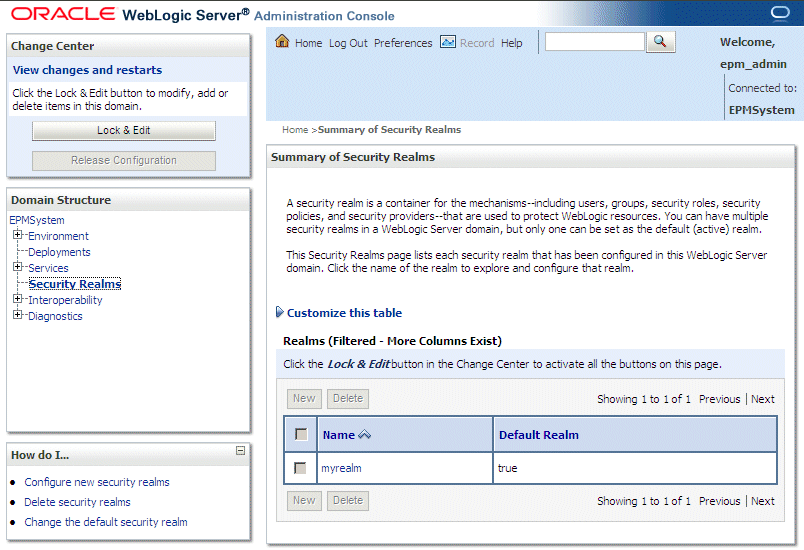
Task: Select Interoperability in Domain Structure tree
Action: point(65,300)
